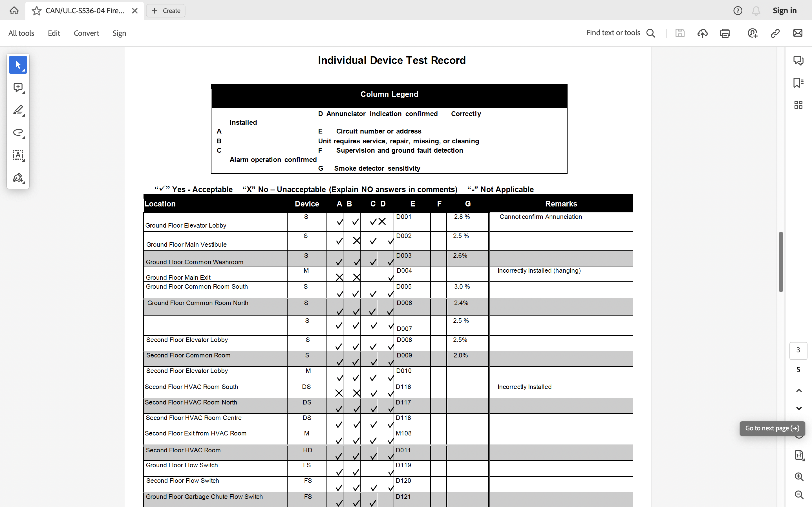812x507 pixels.
Task: Click the Sign in button
Action: tap(784, 11)
